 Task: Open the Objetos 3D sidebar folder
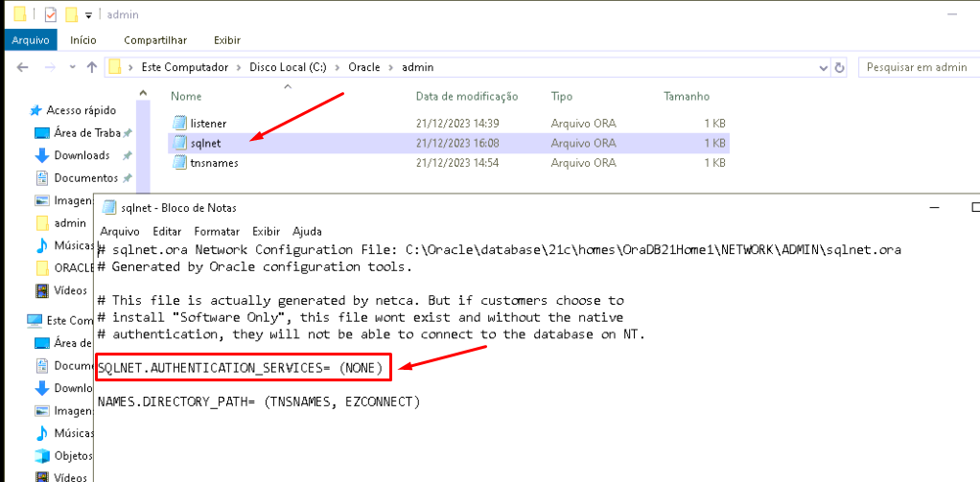click(73, 455)
